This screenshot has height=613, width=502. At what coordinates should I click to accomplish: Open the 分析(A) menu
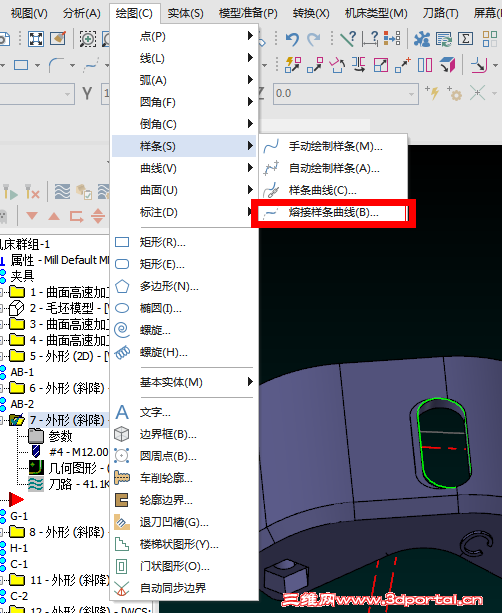(81, 13)
